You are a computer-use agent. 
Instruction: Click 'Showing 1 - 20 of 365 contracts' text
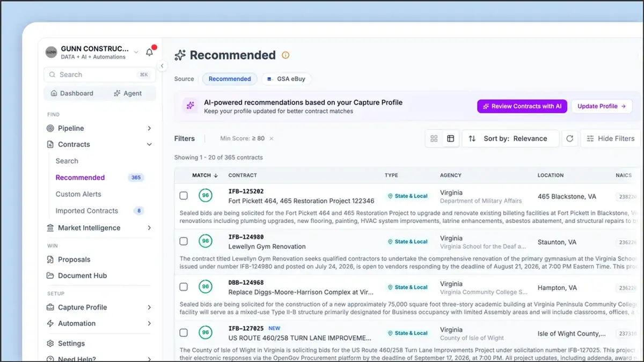click(218, 158)
